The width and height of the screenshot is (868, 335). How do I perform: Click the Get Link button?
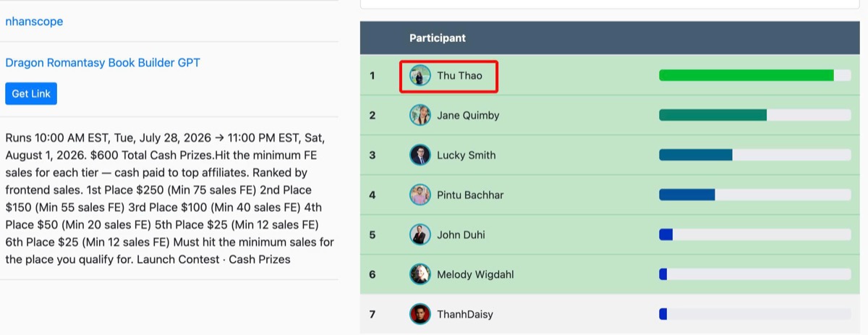(x=31, y=93)
